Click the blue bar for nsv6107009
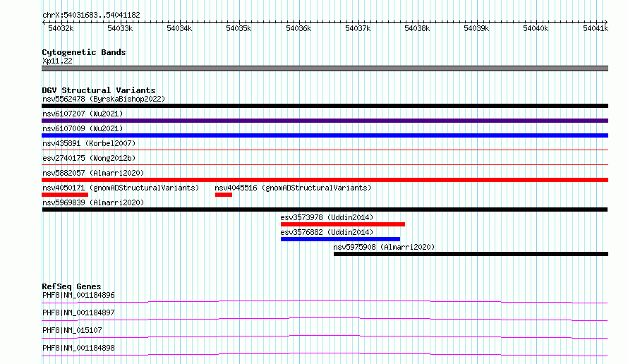The height and width of the screenshot is (364, 628). pos(325,135)
